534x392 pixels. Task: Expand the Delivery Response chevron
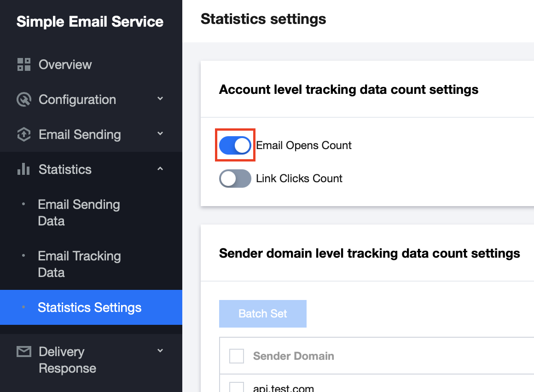160,351
